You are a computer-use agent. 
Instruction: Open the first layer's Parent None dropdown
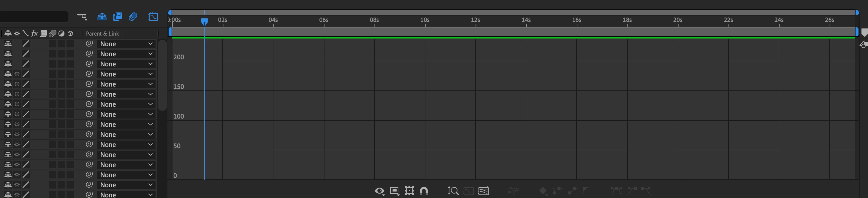[126, 44]
